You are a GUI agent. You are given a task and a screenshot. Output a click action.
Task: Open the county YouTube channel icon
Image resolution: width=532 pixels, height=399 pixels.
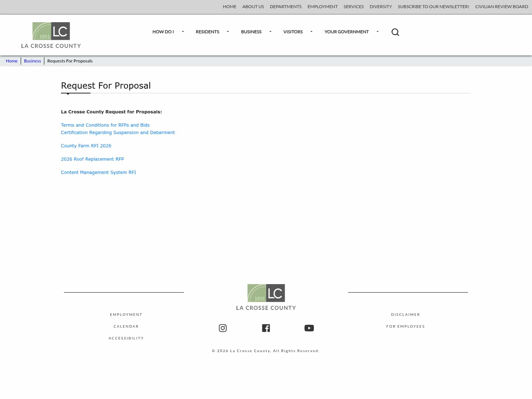309,328
